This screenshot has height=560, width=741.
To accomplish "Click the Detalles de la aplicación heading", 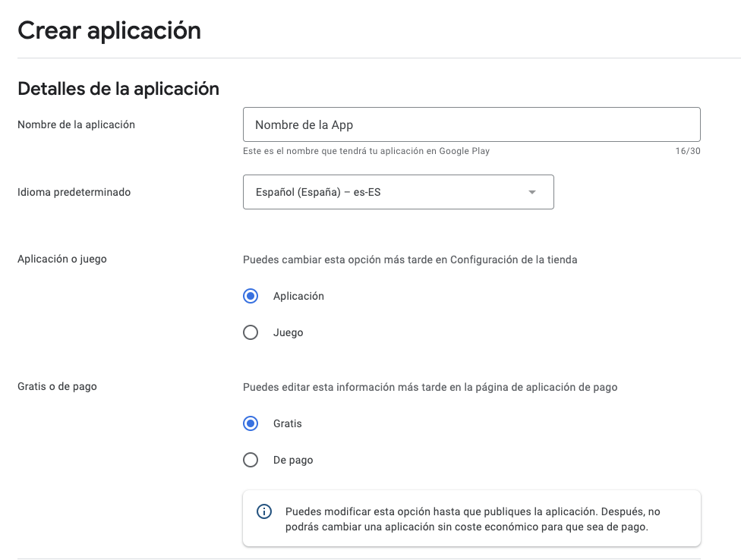I will click(x=118, y=89).
